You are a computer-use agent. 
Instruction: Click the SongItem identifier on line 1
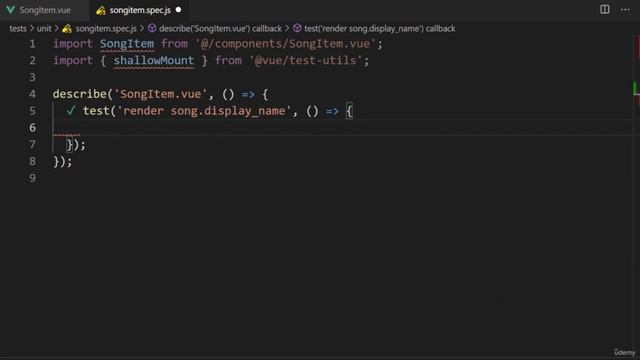pyautogui.click(x=127, y=44)
